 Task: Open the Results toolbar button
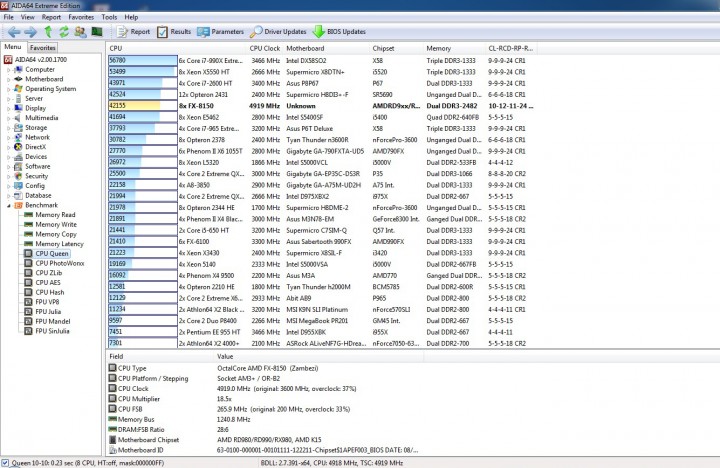(x=174, y=32)
